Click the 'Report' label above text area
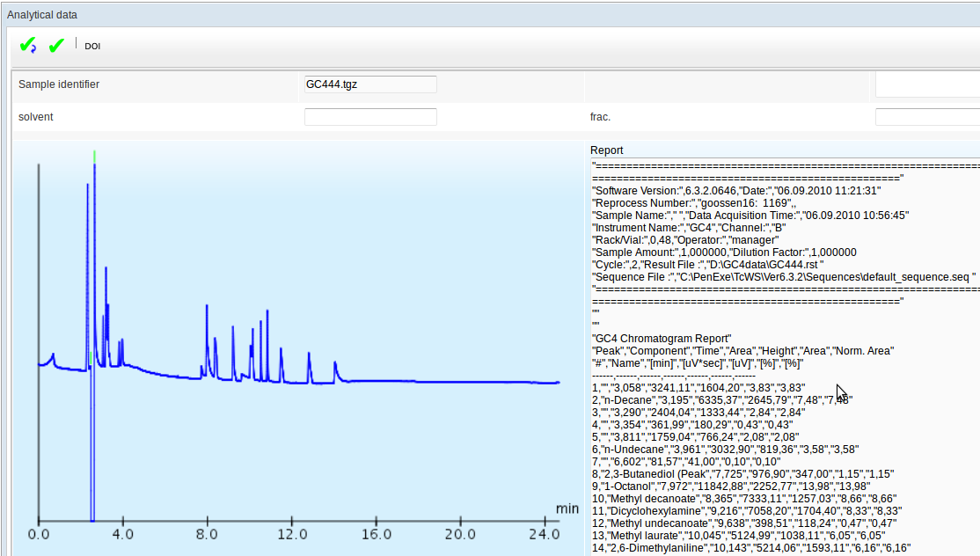 point(606,150)
